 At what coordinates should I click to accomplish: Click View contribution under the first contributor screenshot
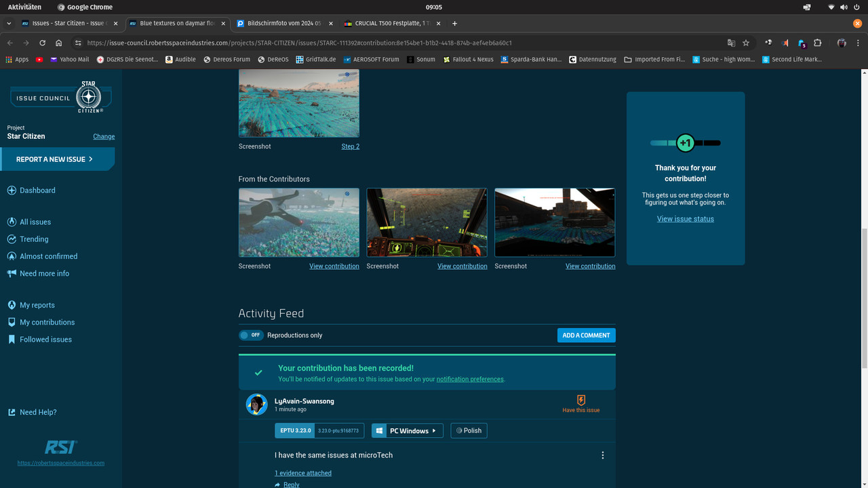click(x=334, y=266)
